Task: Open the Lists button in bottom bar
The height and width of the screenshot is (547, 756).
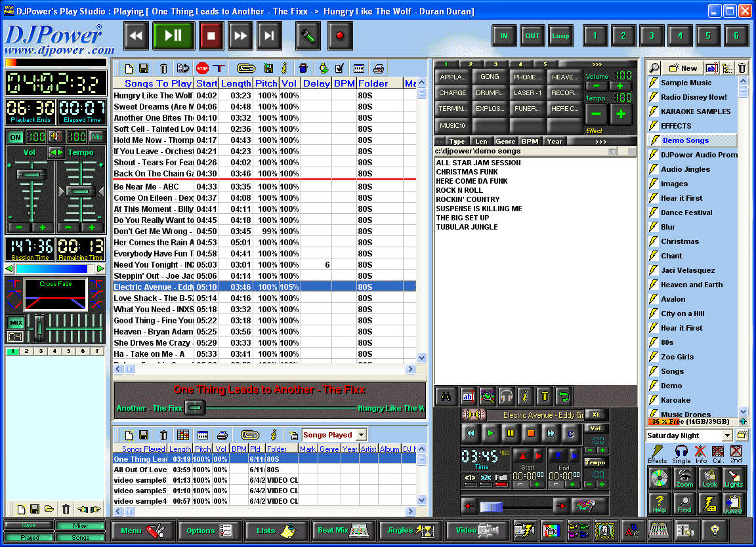Action: [276, 531]
